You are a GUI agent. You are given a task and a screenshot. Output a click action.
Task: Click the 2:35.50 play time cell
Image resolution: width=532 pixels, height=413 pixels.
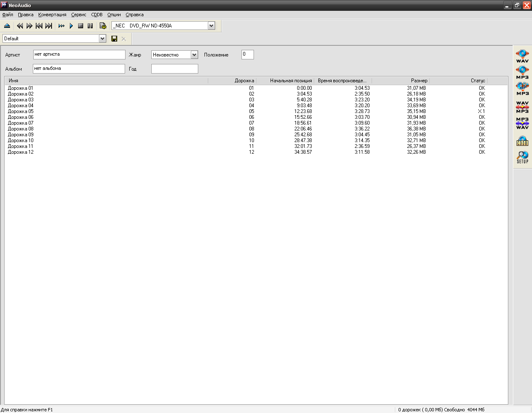[x=362, y=94]
